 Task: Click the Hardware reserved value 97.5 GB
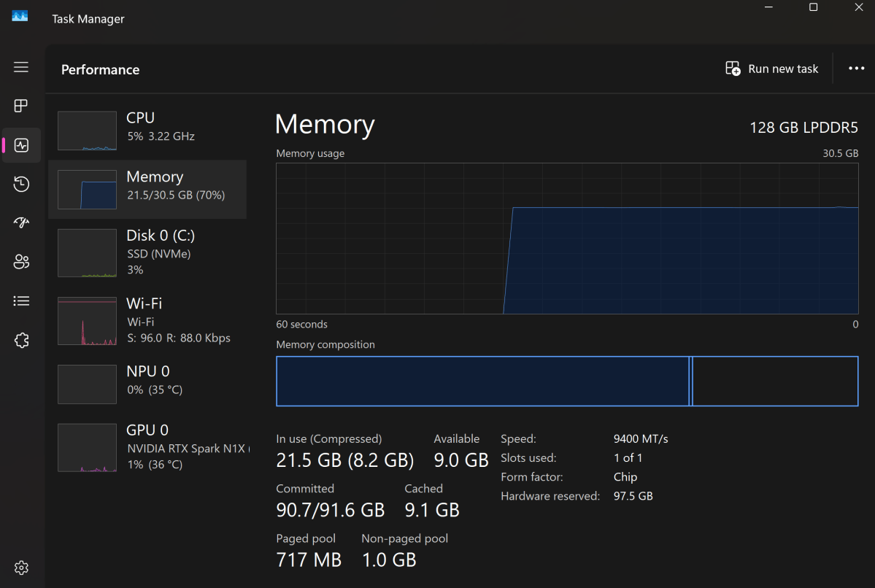(633, 496)
